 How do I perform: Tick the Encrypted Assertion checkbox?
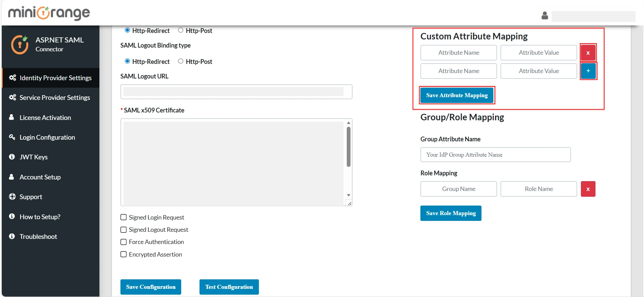pyautogui.click(x=124, y=254)
